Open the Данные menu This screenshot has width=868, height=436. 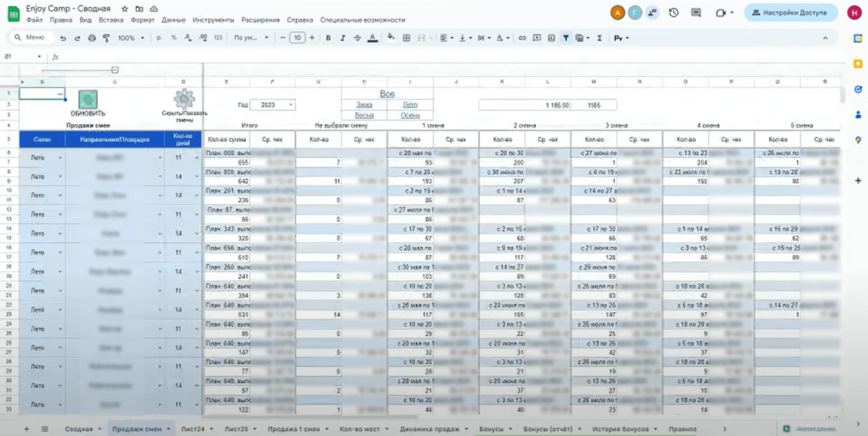(x=174, y=20)
